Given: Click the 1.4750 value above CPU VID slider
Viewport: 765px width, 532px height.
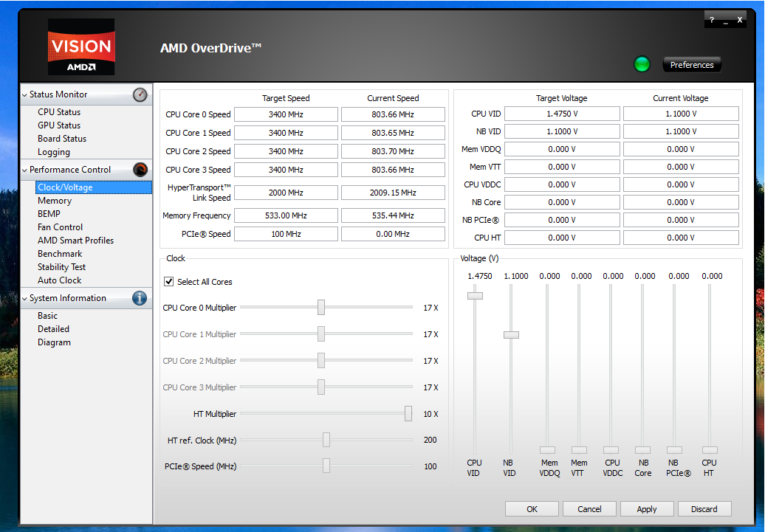Looking at the screenshot, I should pyautogui.click(x=479, y=276).
